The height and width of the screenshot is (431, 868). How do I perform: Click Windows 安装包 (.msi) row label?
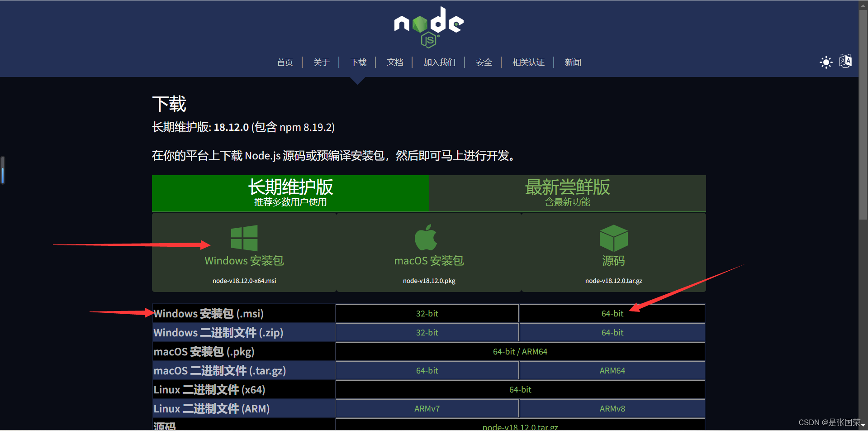coord(209,313)
